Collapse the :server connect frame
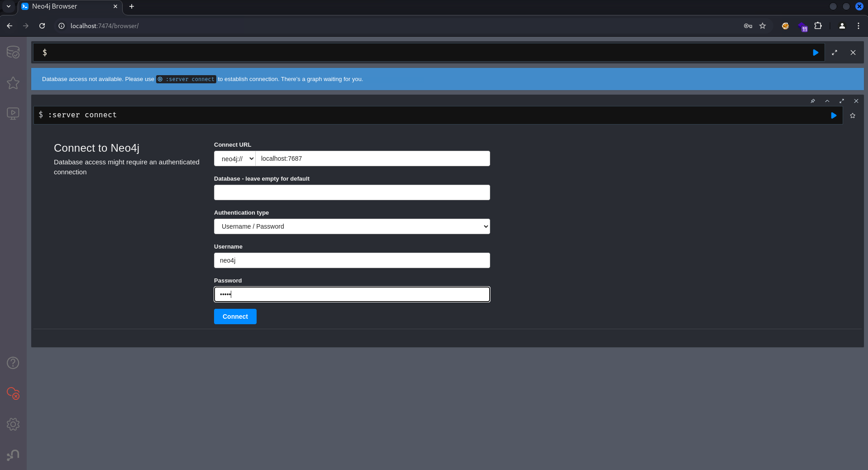868x470 pixels. (827, 101)
